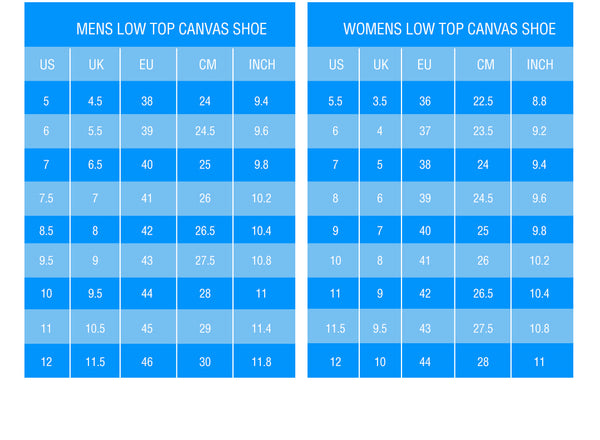Click the womens 22.5 CM cell
This screenshot has width=600, height=440.
pyautogui.click(x=485, y=101)
